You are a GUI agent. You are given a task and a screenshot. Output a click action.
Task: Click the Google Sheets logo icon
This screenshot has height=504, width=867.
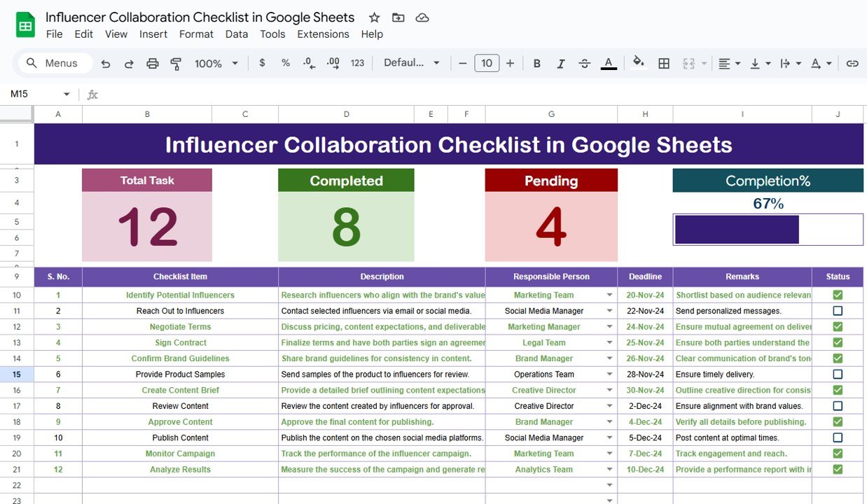click(x=26, y=26)
